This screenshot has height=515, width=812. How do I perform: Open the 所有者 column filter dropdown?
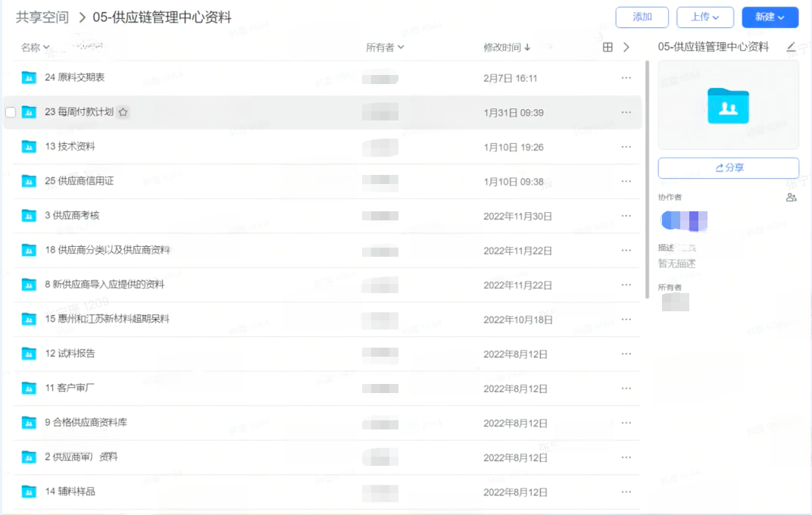(385, 47)
